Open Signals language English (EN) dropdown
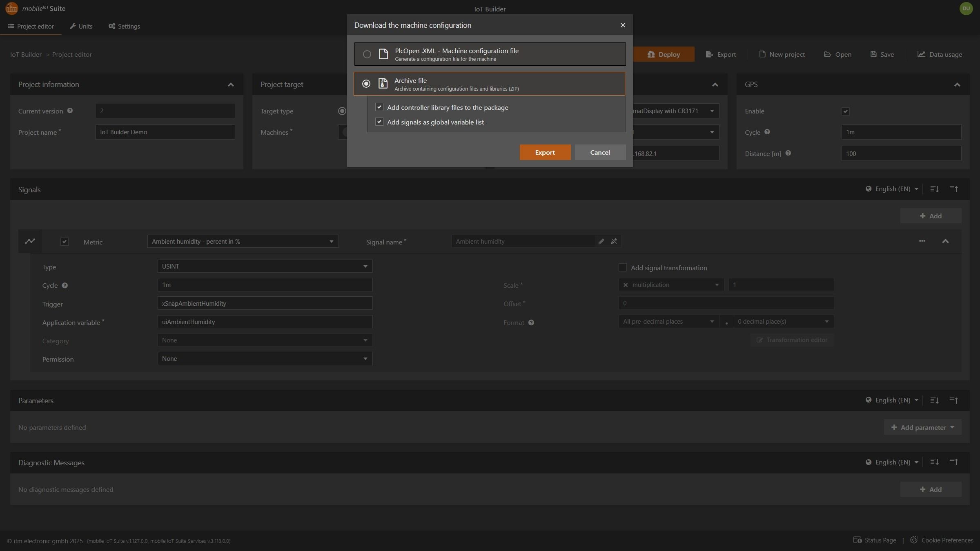The height and width of the screenshot is (551, 980). pyautogui.click(x=892, y=189)
